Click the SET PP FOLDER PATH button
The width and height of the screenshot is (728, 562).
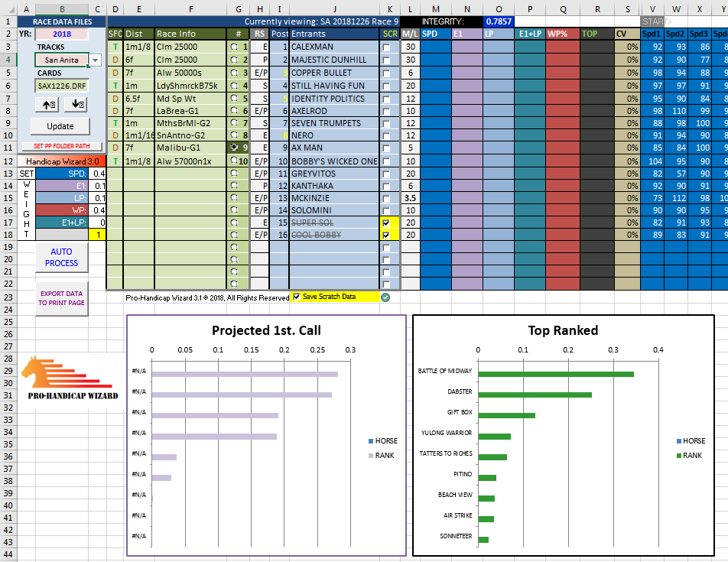60,145
